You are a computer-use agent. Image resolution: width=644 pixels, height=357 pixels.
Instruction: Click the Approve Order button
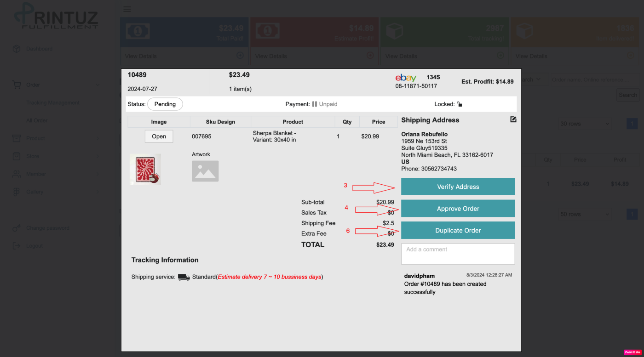[458, 209]
